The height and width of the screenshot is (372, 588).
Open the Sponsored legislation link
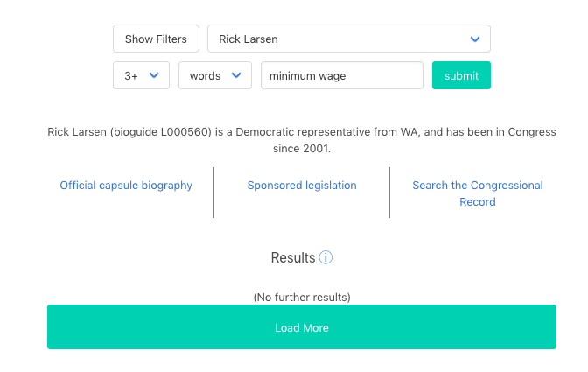tap(302, 186)
